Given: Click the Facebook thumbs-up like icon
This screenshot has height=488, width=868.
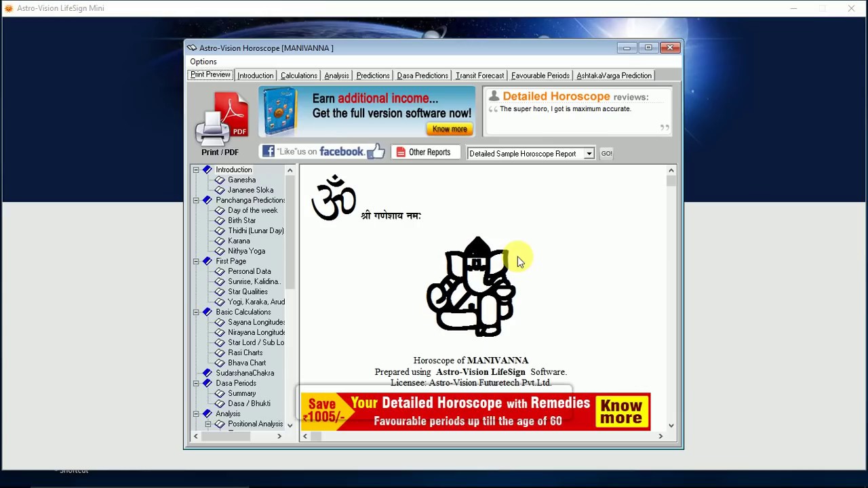Looking at the screenshot, I should 376,151.
